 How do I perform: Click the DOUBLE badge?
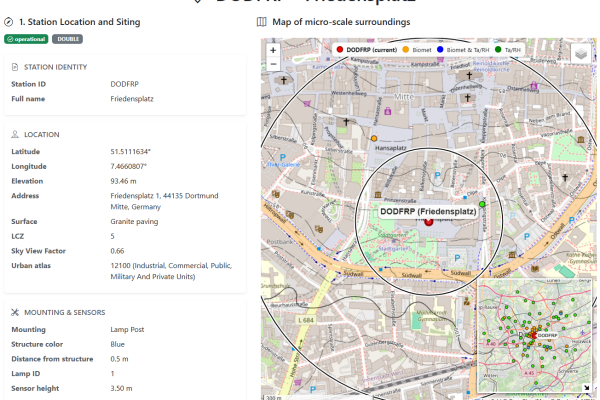pyautogui.click(x=67, y=39)
